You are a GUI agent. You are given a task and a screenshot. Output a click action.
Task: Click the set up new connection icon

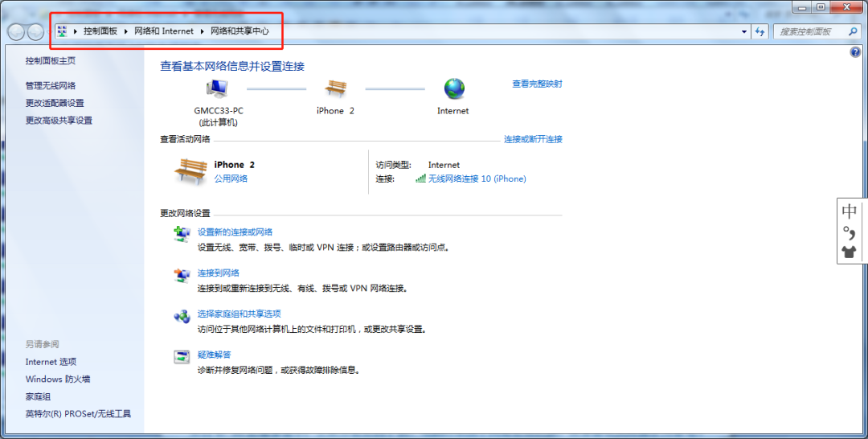coord(182,234)
